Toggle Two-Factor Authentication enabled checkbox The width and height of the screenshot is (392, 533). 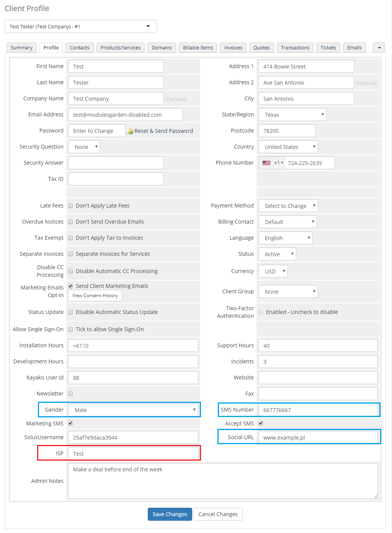(x=261, y=312)
